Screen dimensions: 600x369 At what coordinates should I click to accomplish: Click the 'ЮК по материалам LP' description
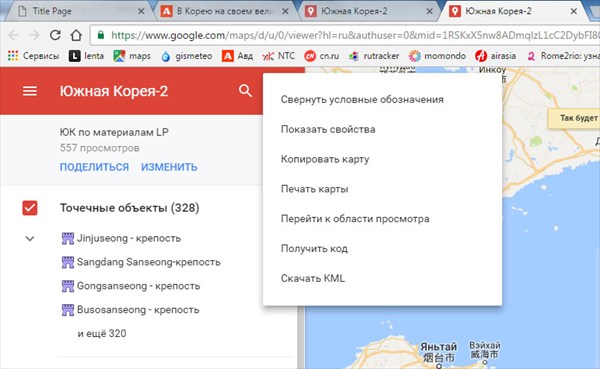pos(114,132)
